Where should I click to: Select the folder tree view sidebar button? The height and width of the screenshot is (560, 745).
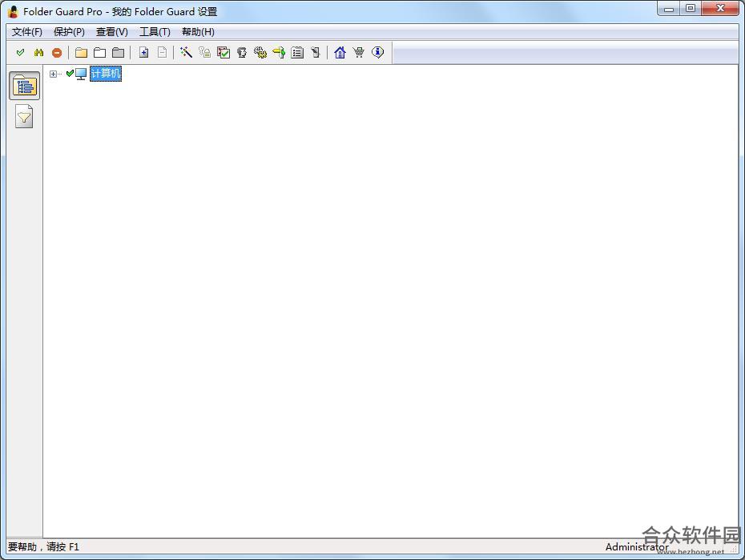pos(24,86)
